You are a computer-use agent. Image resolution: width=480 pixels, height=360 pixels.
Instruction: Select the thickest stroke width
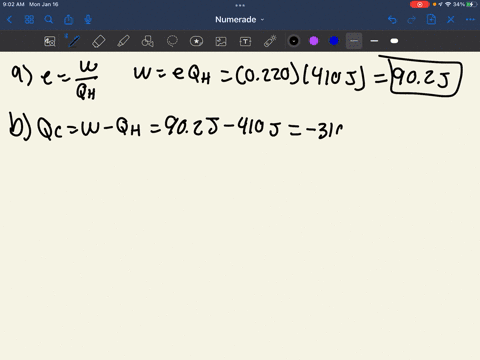click(394, 41)
